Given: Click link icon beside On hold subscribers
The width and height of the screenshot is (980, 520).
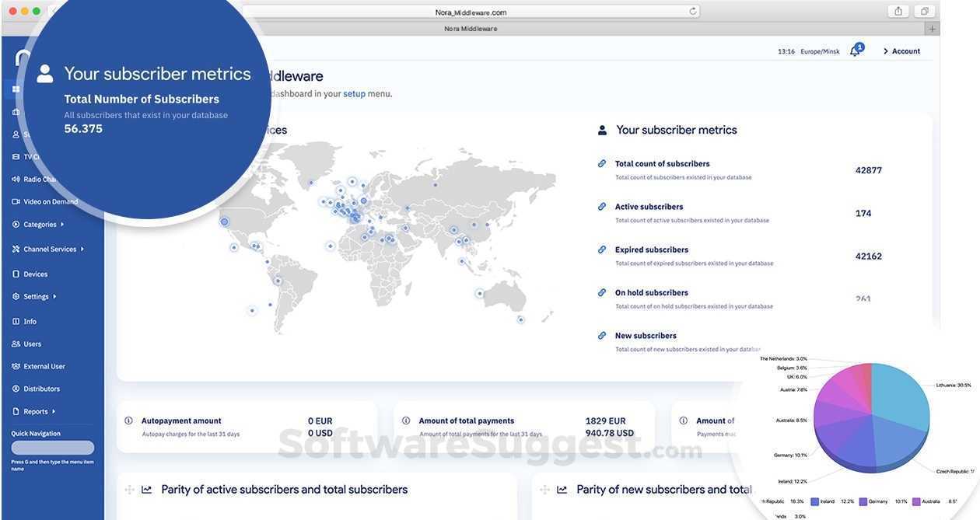Looking at the screenshot, I should (x=602, y=292).
